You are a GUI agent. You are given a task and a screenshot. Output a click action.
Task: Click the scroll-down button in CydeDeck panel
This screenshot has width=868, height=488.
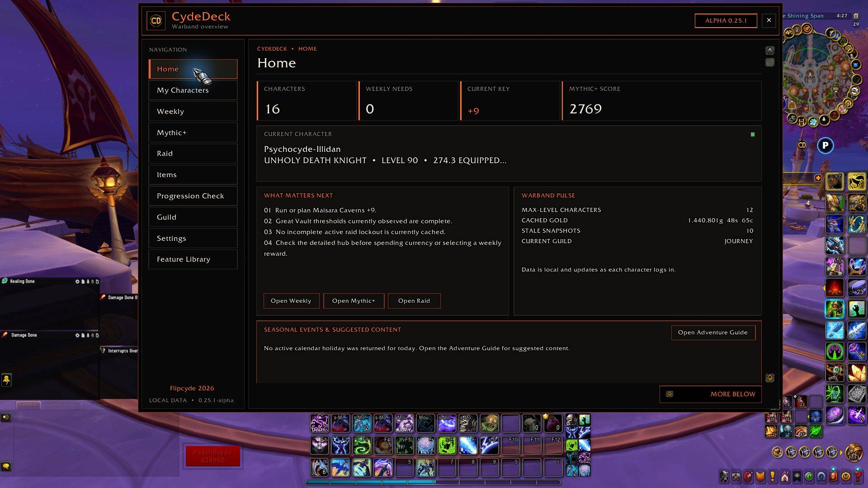click(770, 378)
